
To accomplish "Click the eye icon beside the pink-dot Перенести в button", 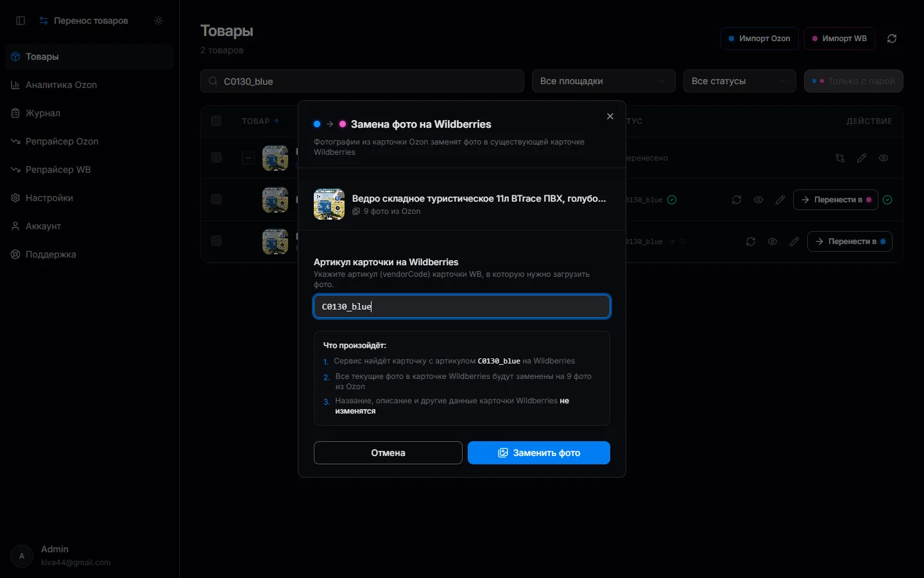I will [x=758, y=200].
